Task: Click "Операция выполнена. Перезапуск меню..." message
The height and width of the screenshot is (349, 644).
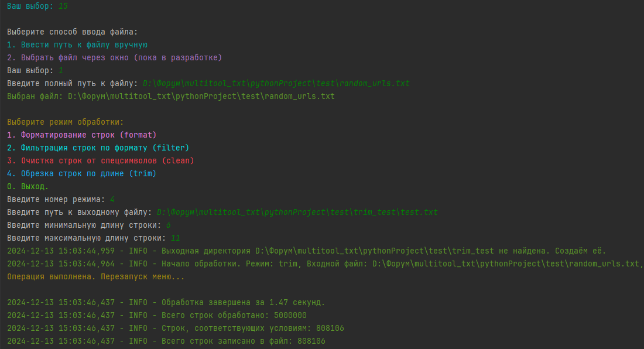Action: [96, 276]
